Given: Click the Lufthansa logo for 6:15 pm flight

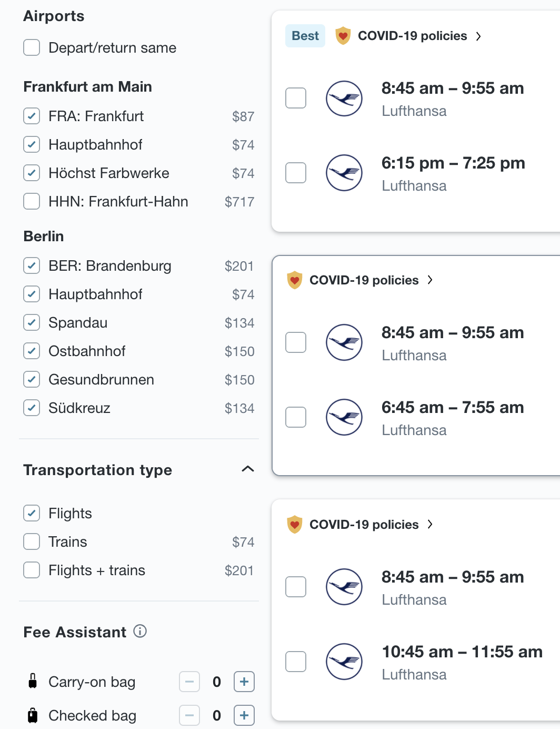Looking at the screenshot, I should coord(344,173).
